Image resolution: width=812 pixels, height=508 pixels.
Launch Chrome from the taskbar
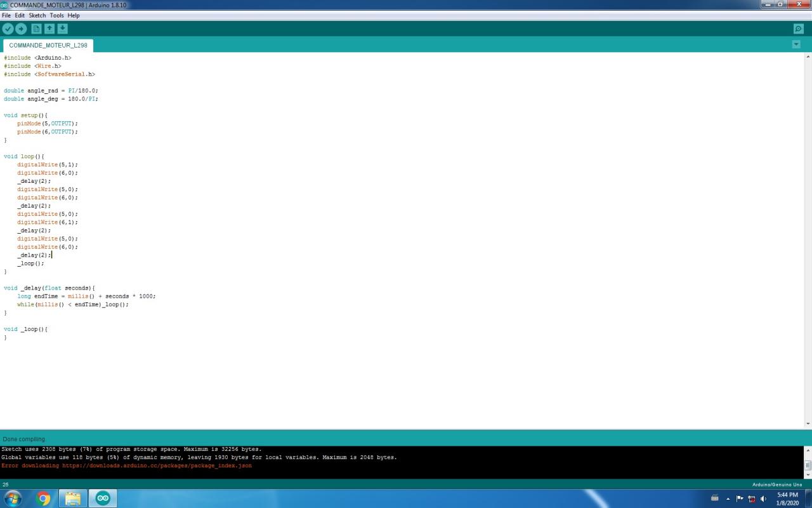pyautogui.click(x=44, y=498)
